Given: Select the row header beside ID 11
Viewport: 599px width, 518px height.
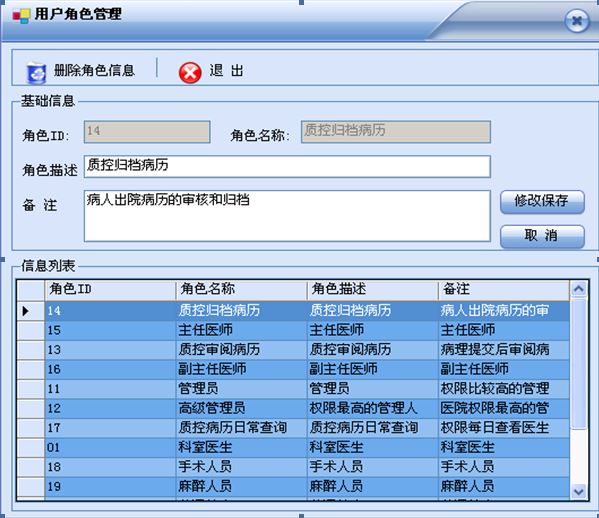Looking at the screenshot, I should coord(31,389).
